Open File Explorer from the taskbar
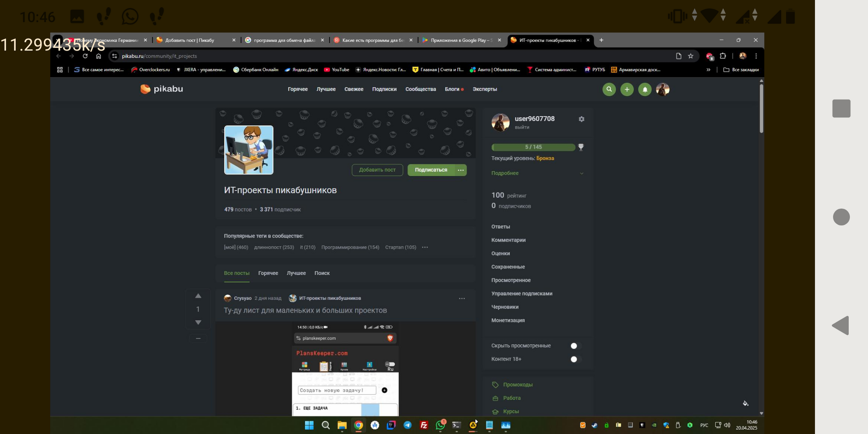The width and height of the screenshot is (868, 434). (342, 425)
